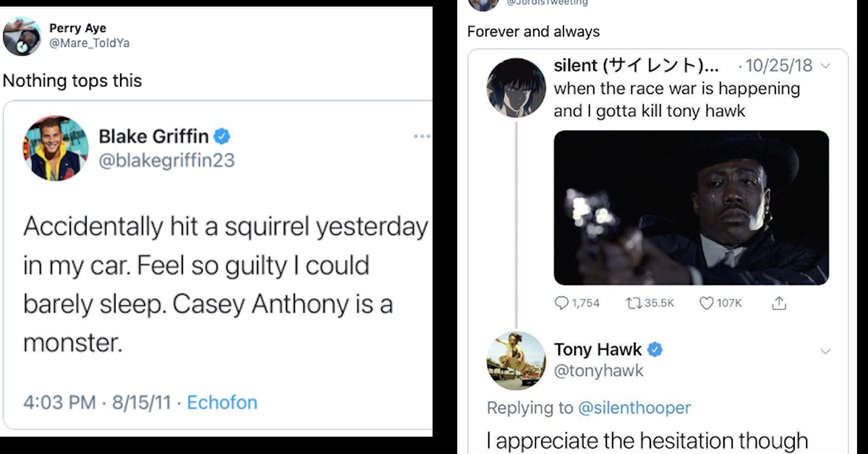Image resolution: width=868 pixels, height=454 pixels.
Task: Open the Echofon source link
Action: (x=222, y=403)
